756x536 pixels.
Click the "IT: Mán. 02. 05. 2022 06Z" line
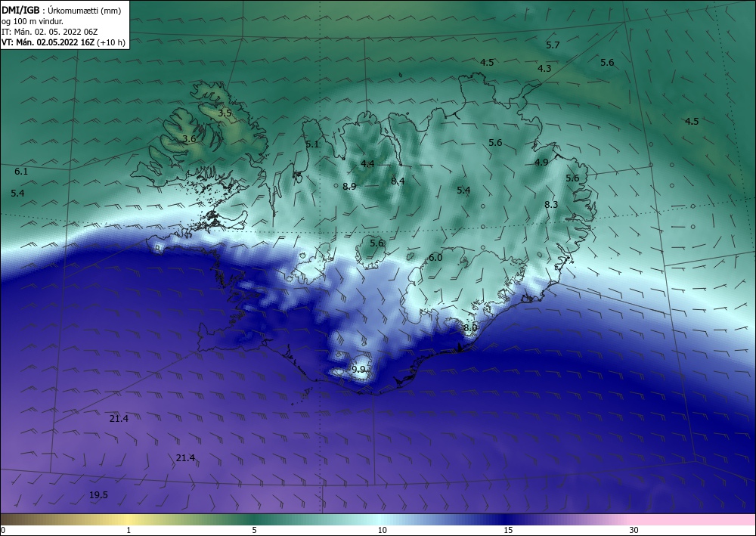click(x=50, y=32)
